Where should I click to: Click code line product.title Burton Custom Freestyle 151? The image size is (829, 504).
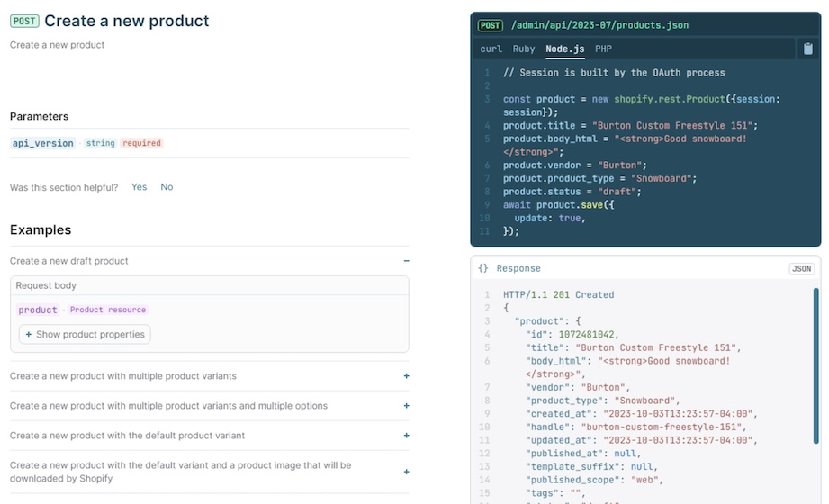(630, 126)
